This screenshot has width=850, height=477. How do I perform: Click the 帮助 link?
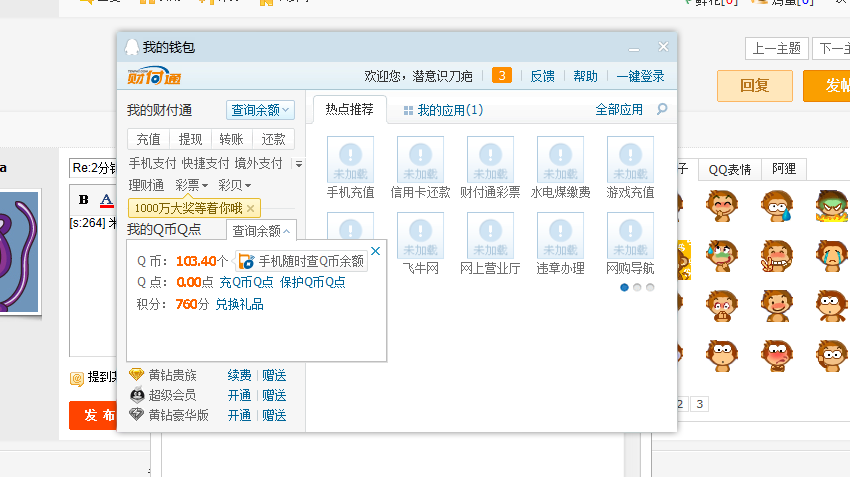point(585,76)
